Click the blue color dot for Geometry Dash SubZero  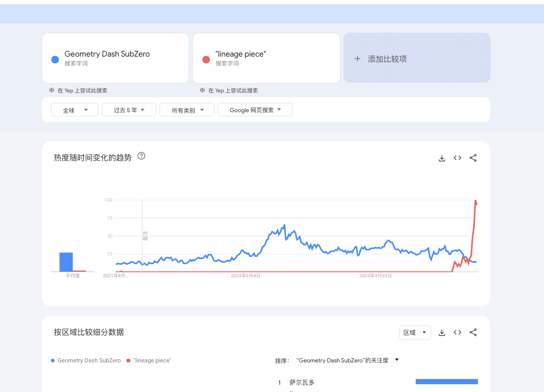pos(55,60)
